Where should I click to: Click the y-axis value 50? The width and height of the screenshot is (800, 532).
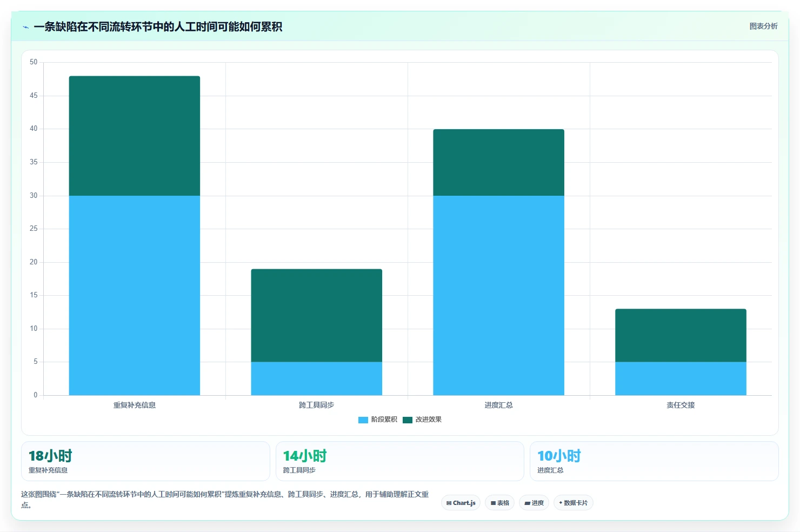pos(34,62)
